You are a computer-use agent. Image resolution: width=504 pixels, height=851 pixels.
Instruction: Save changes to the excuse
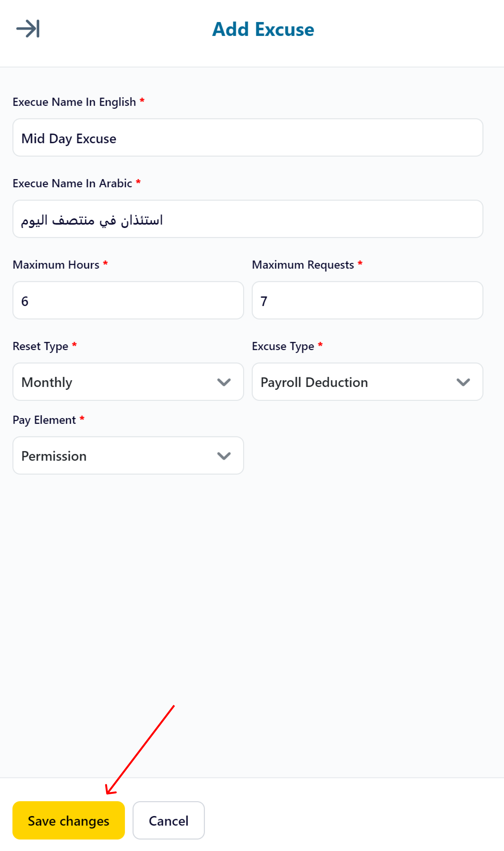point(69,820)
